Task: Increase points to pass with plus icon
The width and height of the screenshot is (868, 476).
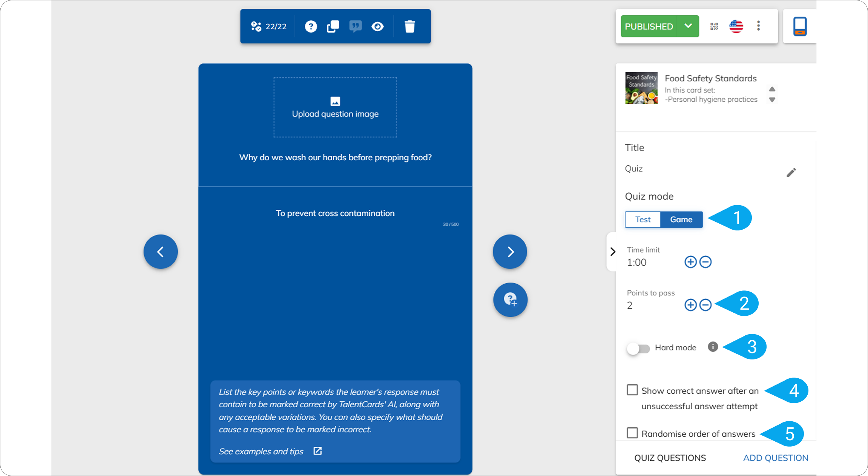Action: pos(690,305)
